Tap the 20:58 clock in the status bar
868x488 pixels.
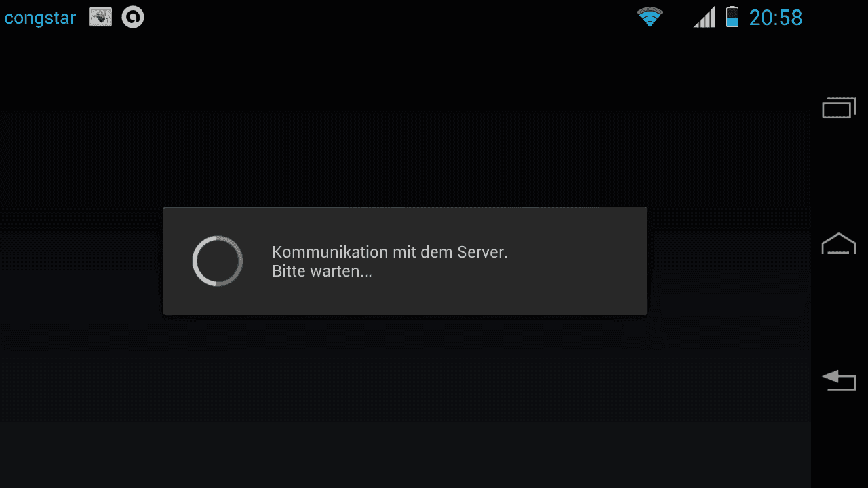point(776,18)
